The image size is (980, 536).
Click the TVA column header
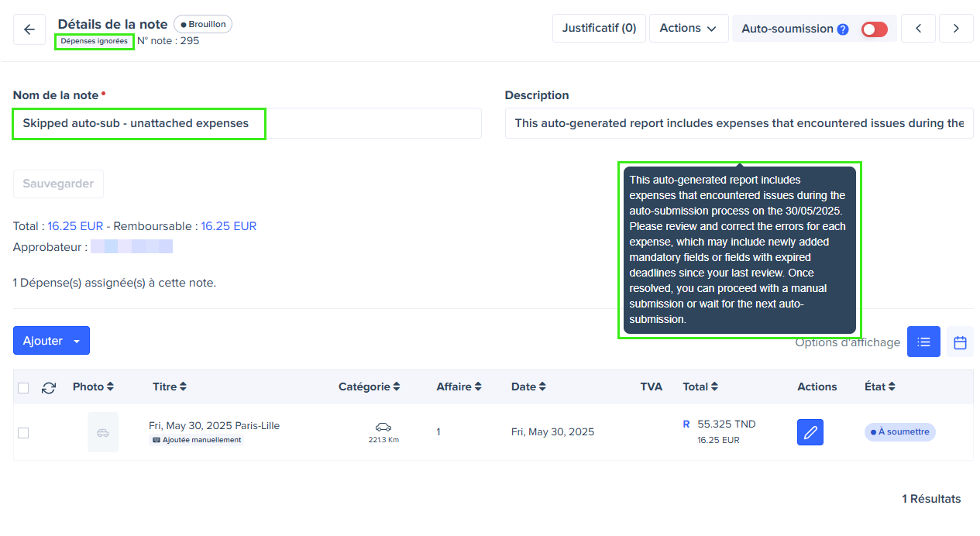click(x=651, y=387)
